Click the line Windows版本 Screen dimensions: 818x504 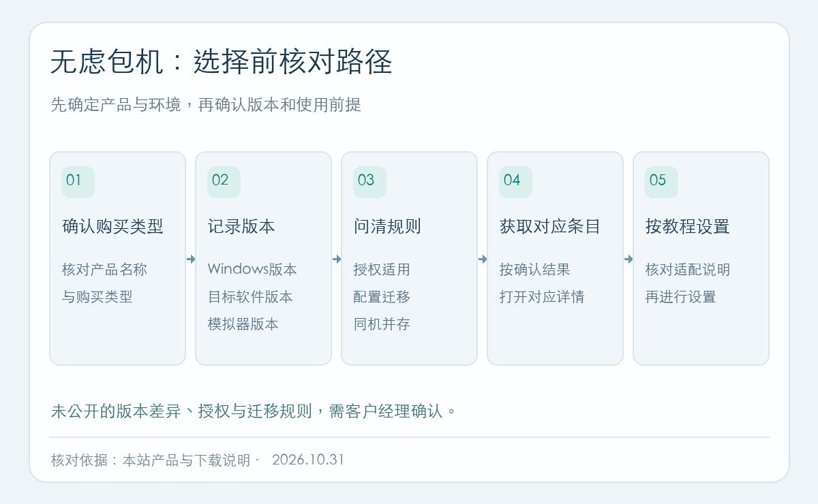tap(252, 269)
